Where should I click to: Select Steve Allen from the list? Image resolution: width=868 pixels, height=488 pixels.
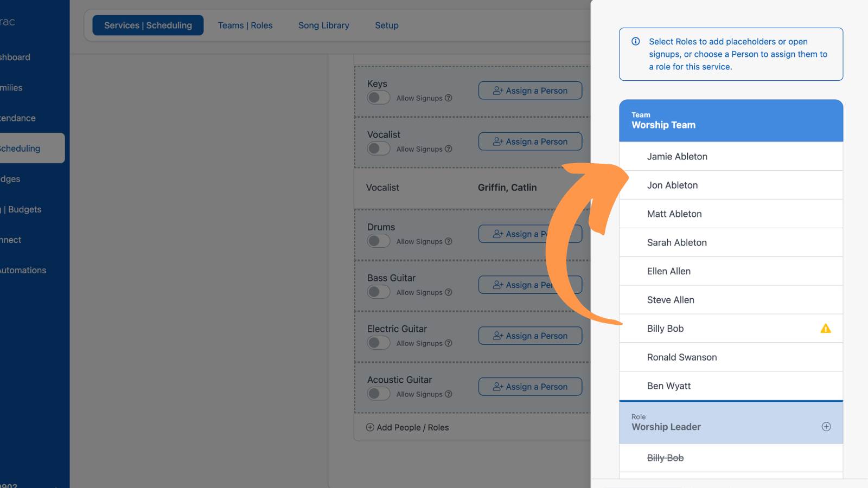coord(731,300)
